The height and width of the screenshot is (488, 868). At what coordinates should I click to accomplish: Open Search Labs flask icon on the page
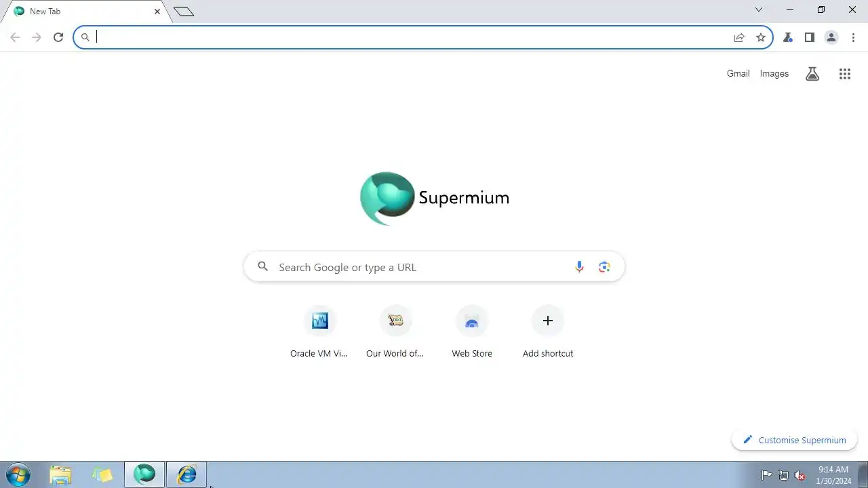click(x=812, y=74)
